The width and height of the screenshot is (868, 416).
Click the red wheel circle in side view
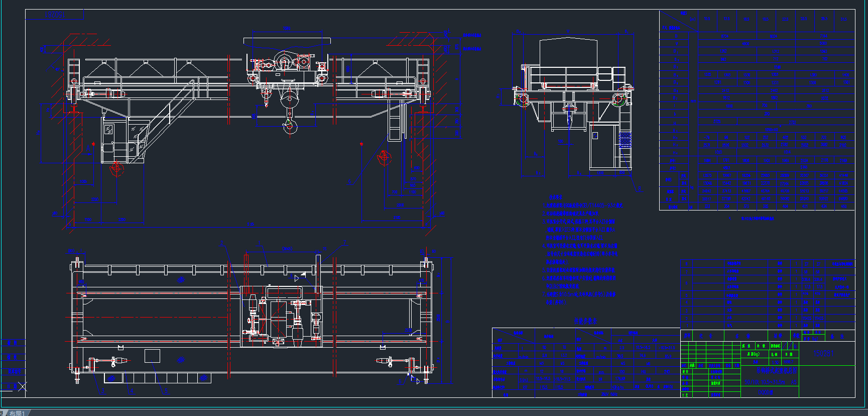(x=523, y=99)
